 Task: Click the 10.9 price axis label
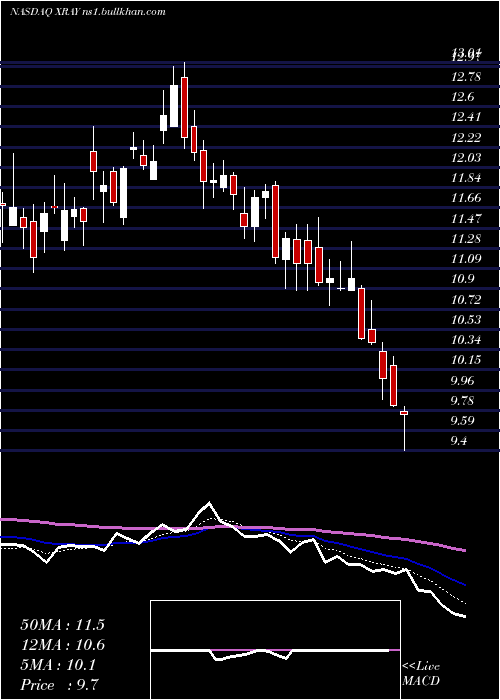(x=462, y=279)
